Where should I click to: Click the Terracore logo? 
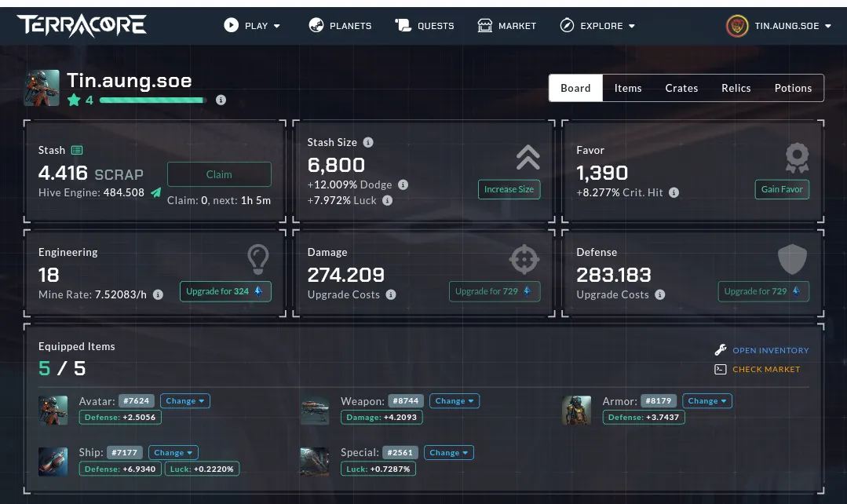click(82, 26)
